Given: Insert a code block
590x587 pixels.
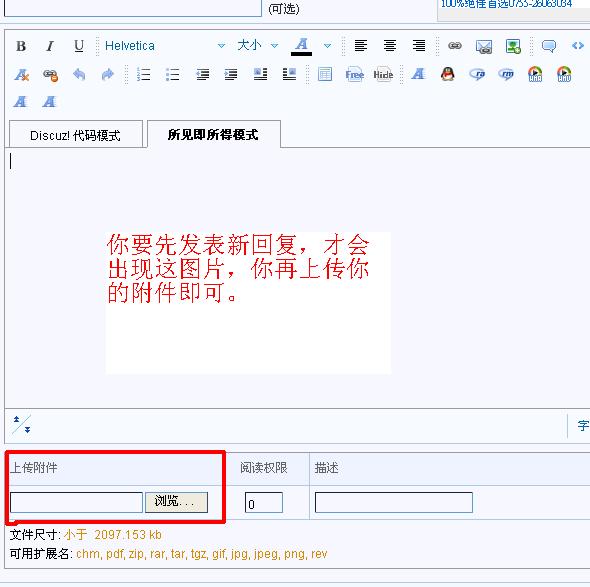Looking at the screenshot, I should pos(578,46).
